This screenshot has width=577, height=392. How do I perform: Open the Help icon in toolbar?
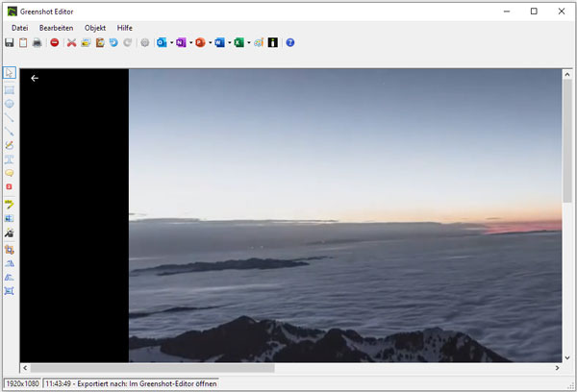coord(290,43)
